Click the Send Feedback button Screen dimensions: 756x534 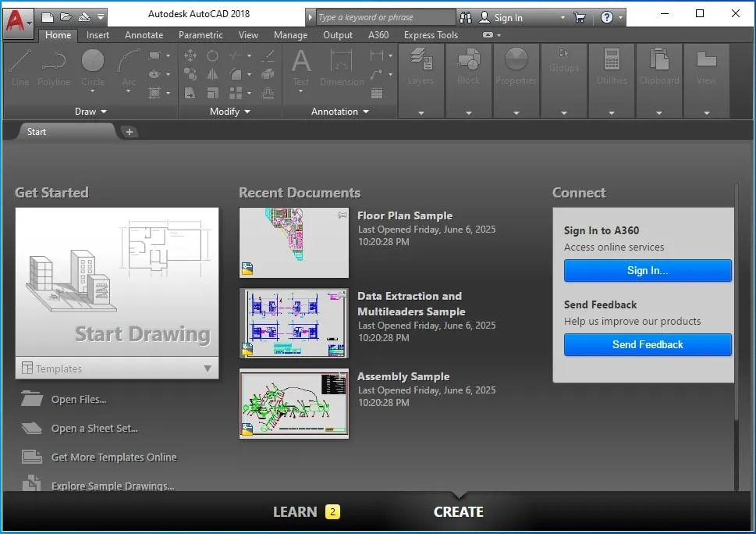[648, 344]
